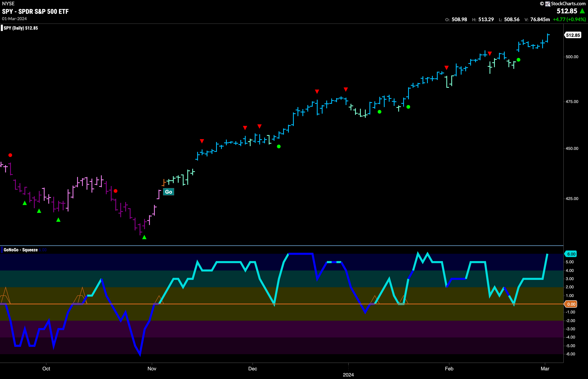Click the red circle marker in mid-October
588x379 pixels.
point(116,191)
